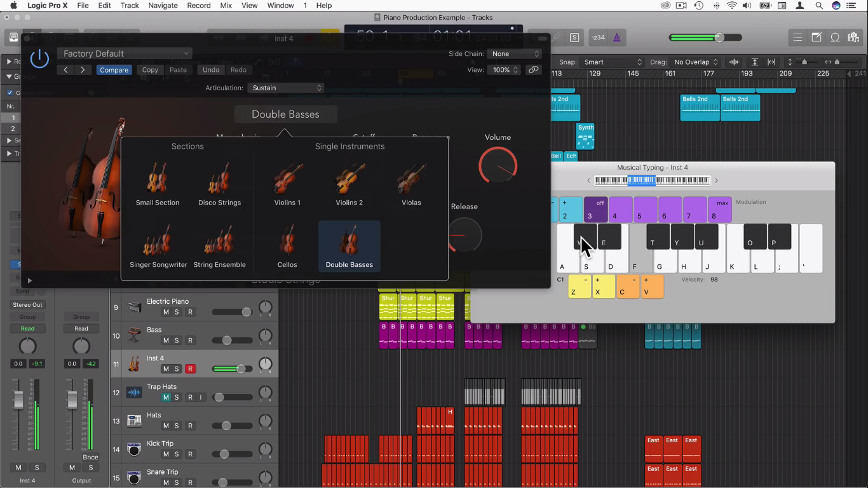
Task: Open the Note Pads icon
Action: [x=817, y=37]
